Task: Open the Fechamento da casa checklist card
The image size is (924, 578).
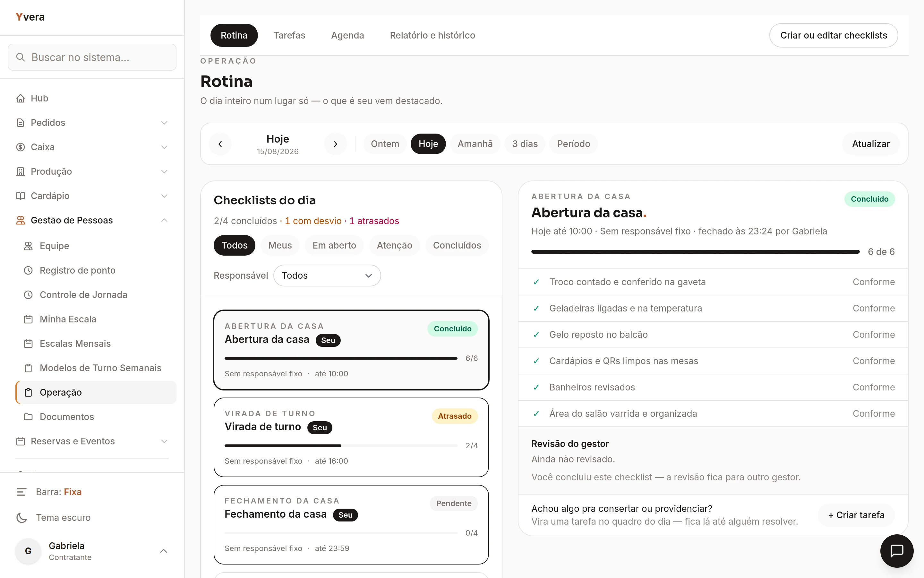Action: coord(351,524)
